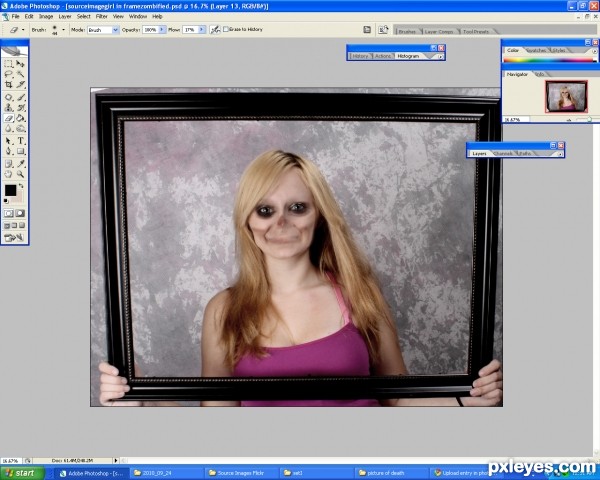Image resolution: width=600 pixels, height=480 pixels.
Task: Open status bar info flyout arrow
Action: [x=116, y=460]
